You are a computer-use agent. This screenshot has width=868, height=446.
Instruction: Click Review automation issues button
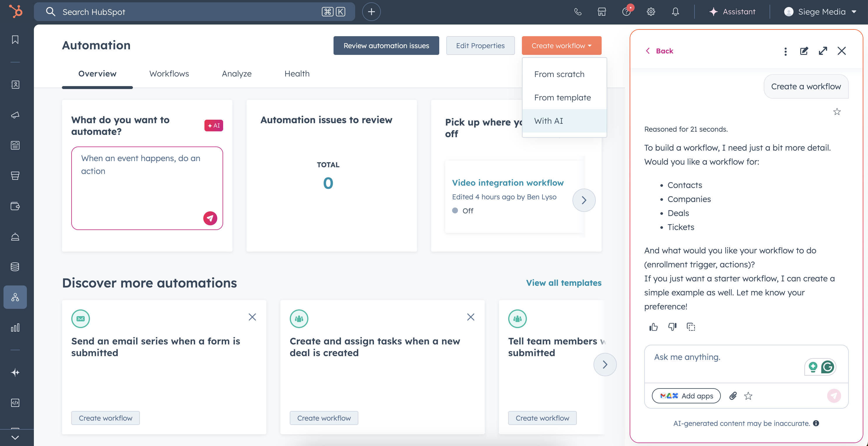coord(386,46)
